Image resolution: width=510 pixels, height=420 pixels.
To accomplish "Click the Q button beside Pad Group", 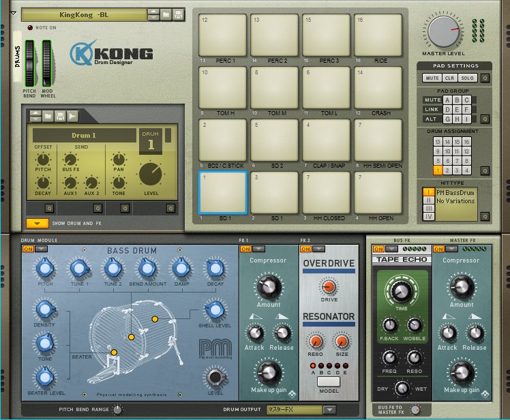I will coord(485,119).
